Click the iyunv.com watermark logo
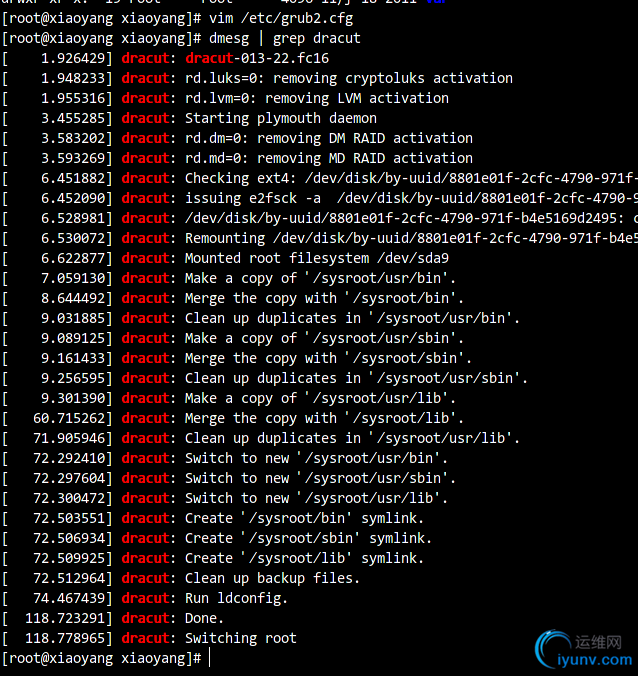Viewport: 638px width, 676px height. 584,650
